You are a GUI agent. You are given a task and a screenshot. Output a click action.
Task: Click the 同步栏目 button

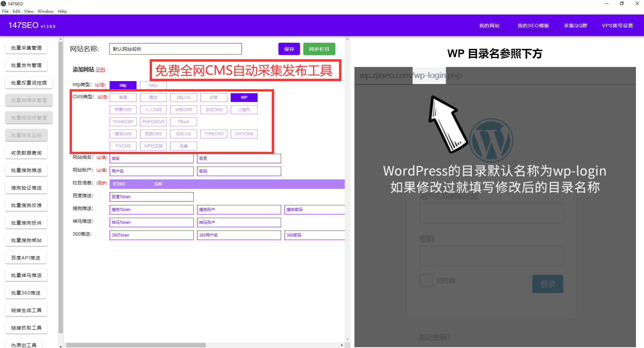click(319, 49)
